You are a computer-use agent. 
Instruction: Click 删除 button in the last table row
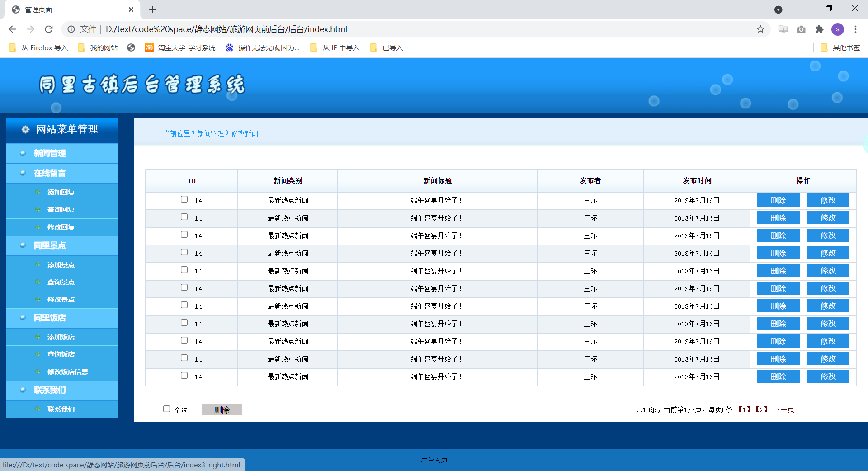click(x=778, y=377)
